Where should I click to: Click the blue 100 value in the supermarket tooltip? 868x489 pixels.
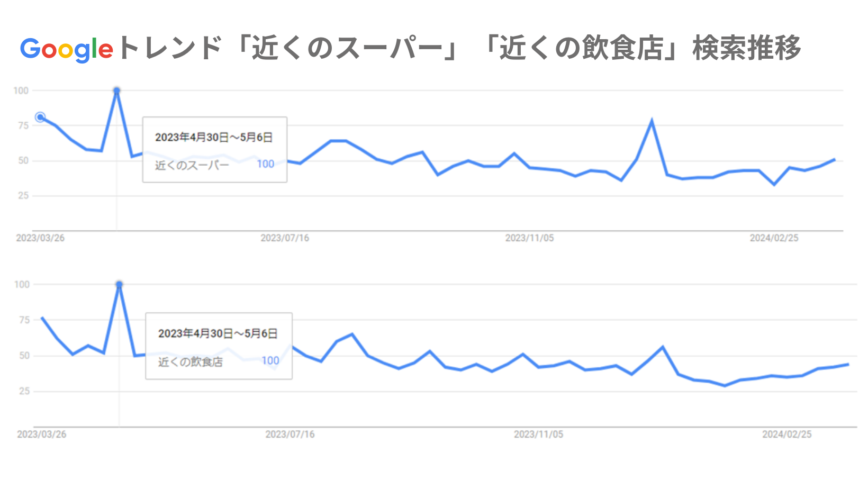tap(265, 164)
